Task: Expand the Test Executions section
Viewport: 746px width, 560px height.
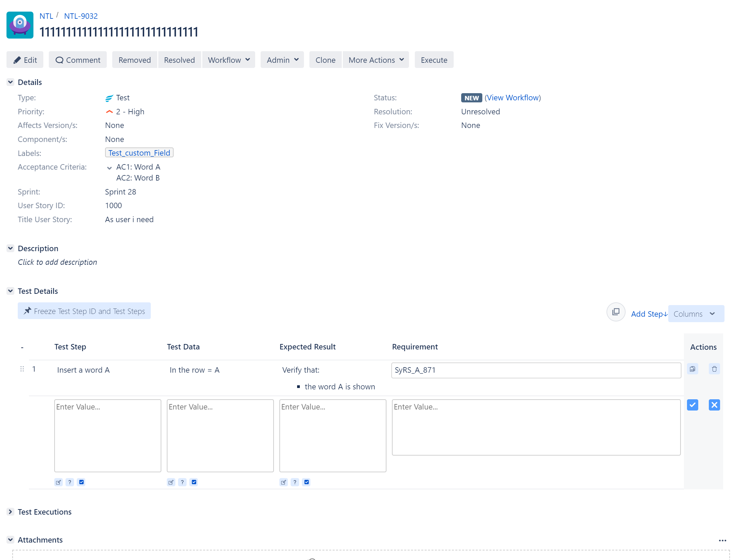Action: (x=11, y=512)
